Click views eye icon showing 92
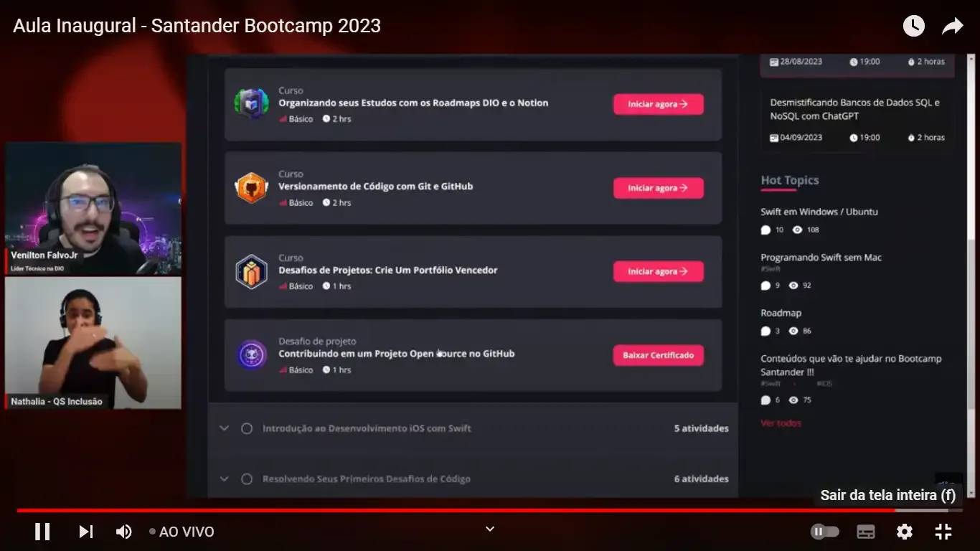Image resolution: width=980 pixels, height=551 pixels. (793, 286)
